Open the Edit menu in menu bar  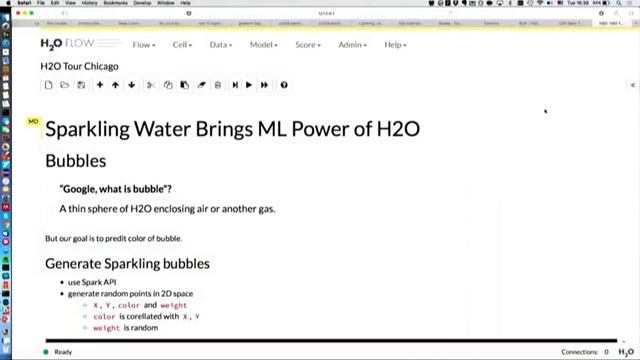[x=55, y=3]
